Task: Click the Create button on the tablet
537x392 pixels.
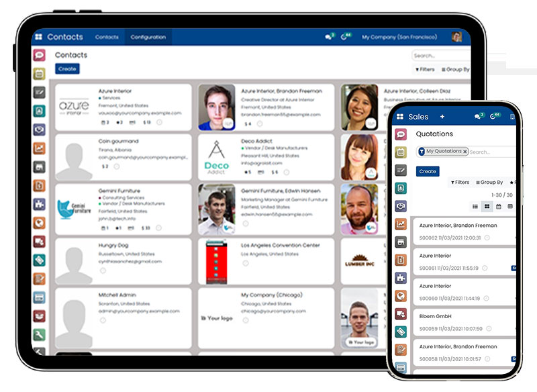Action: click(67, 69)
